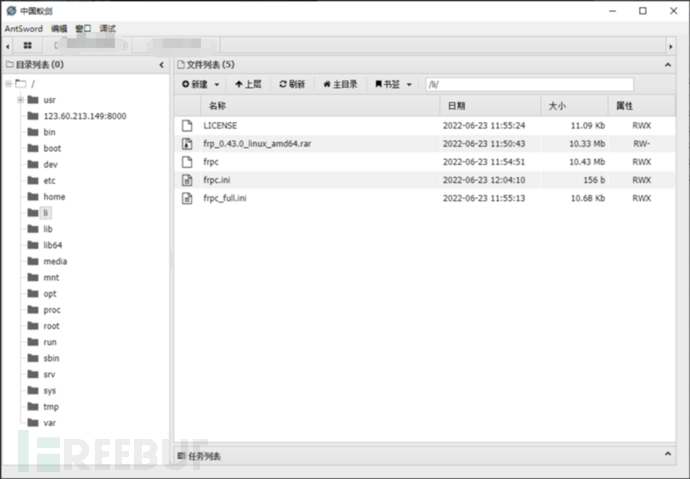
Task: Select the sys tree item
Action: tap(50, 391)
